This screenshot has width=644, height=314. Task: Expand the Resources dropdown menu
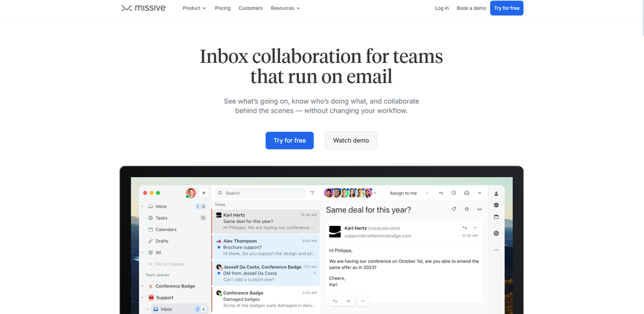point(285,8)
